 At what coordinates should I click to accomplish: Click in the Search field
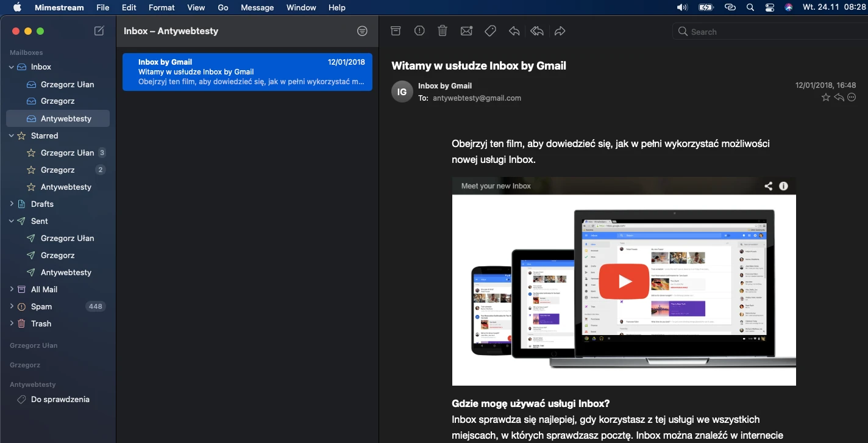(x=770, y=32)
